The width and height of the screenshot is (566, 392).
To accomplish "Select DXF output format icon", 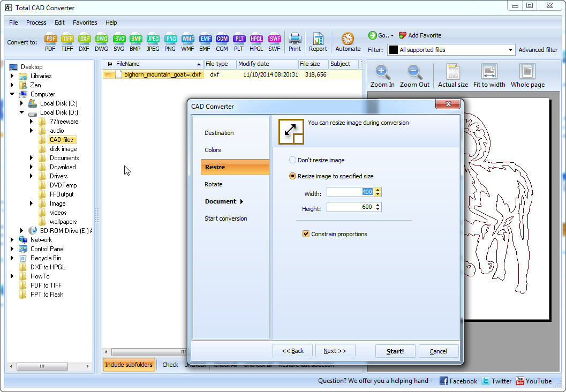I will 84,42.
